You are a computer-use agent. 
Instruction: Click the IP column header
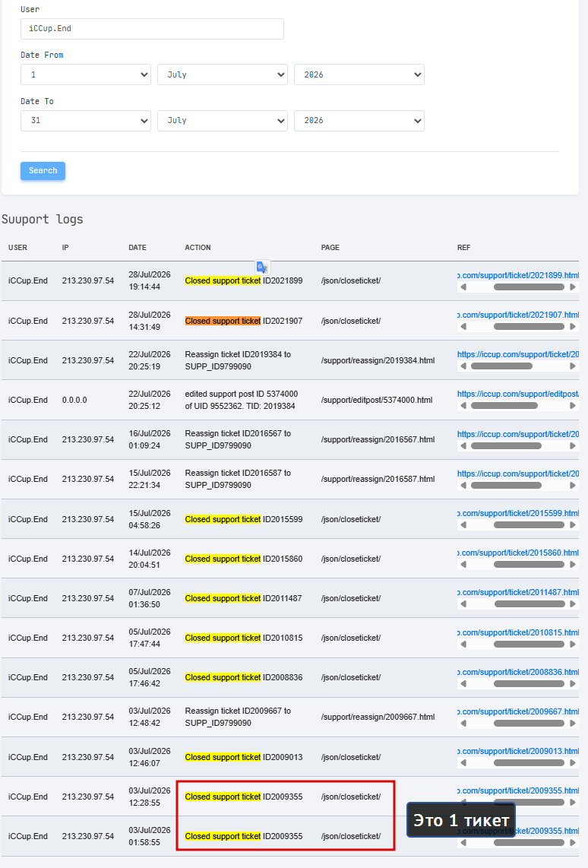click(x=65, y=248)
